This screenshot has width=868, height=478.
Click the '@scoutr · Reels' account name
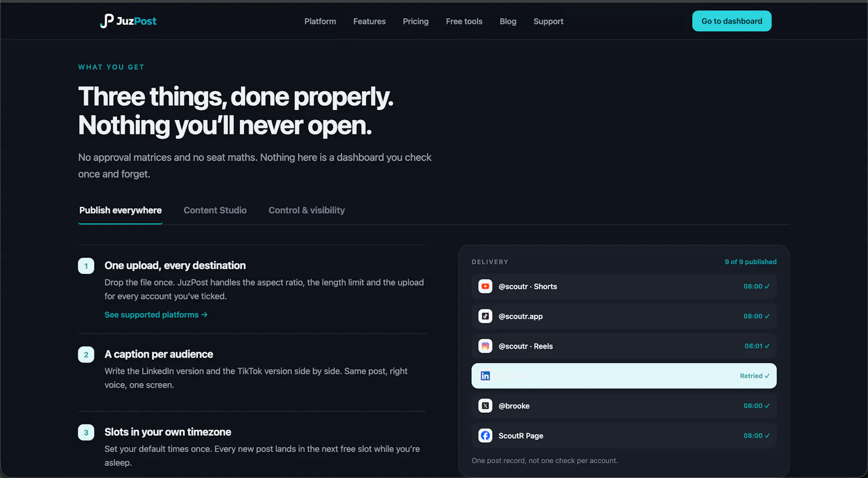[526, 346]
